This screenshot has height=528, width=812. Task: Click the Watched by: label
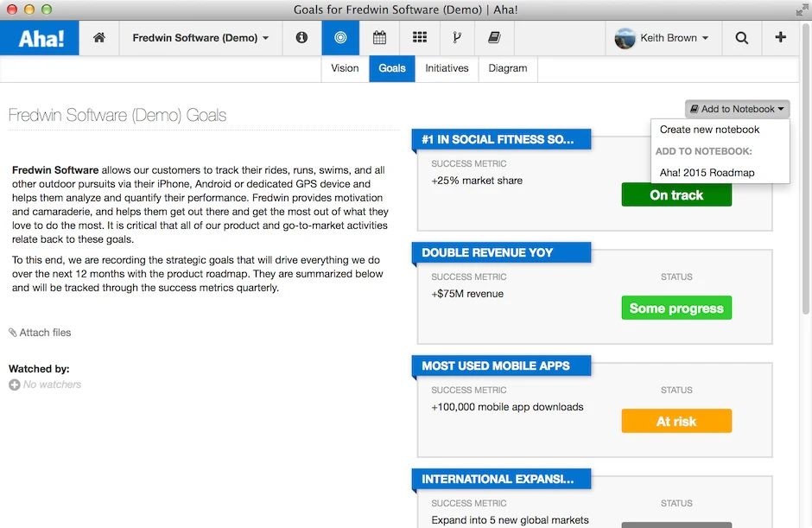coord(39,369)
